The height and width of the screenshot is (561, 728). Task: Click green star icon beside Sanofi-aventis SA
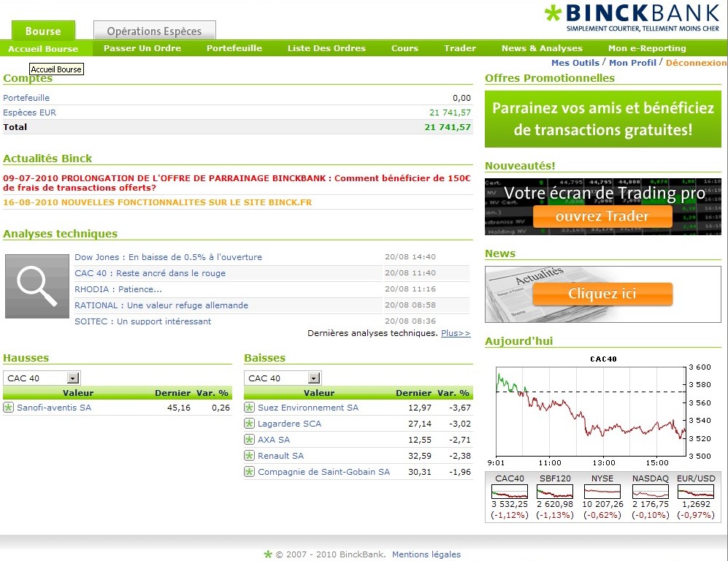click(x=8, y=408)
